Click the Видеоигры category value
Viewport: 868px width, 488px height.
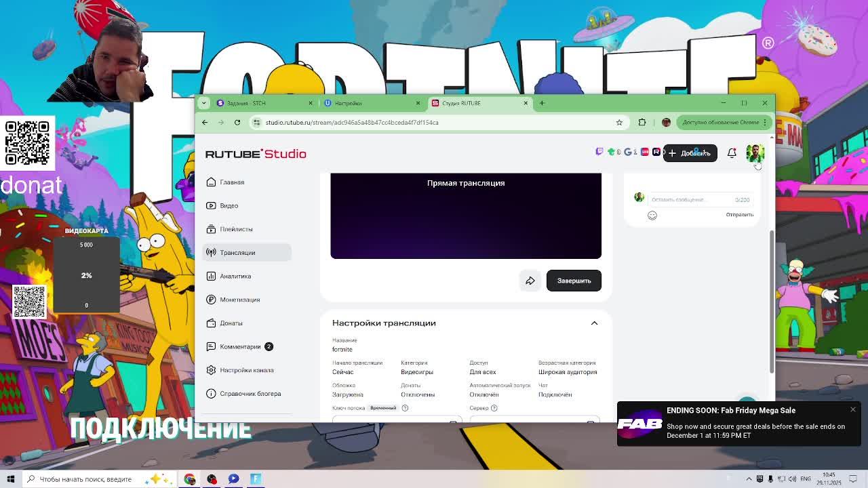[x=417, y=372]
